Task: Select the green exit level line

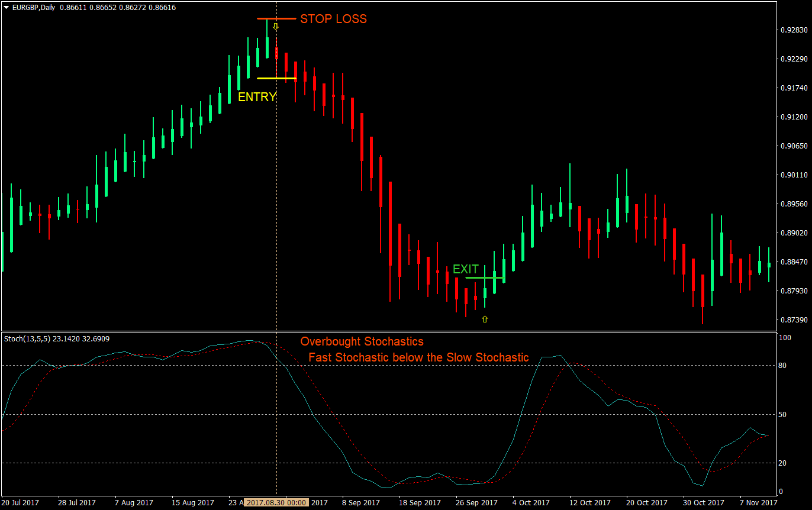Action: coord(485,277)
